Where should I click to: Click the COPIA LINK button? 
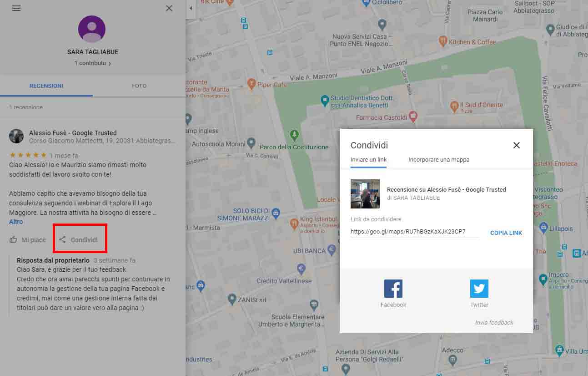[506, 233]
